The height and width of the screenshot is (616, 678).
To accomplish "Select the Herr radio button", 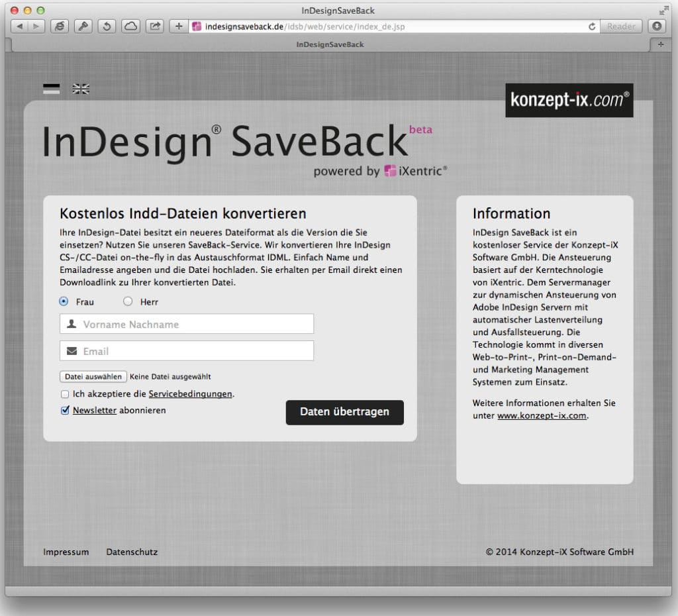I will pos(128,301).
